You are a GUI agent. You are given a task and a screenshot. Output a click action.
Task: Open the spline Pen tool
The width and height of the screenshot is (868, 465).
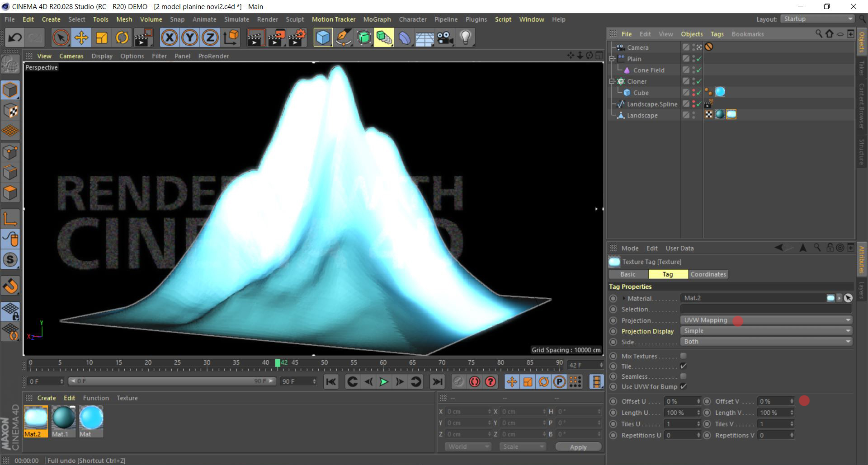[x=343, y=38]
